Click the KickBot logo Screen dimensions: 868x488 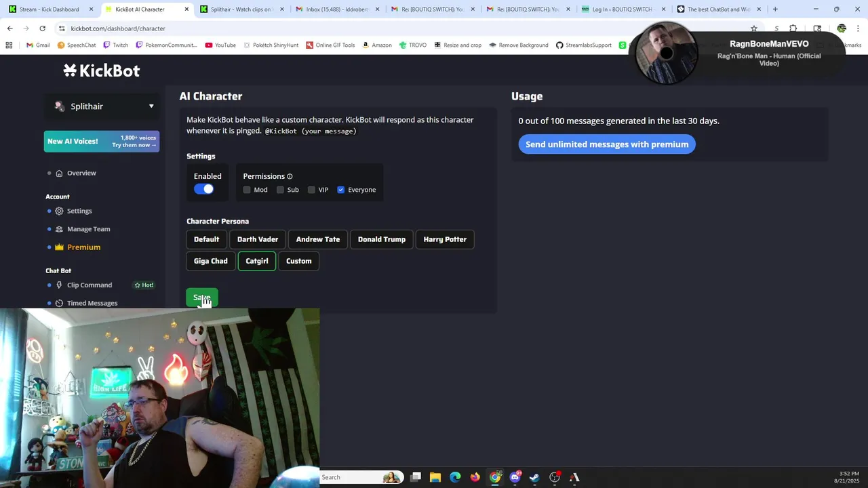click(102, 70)
